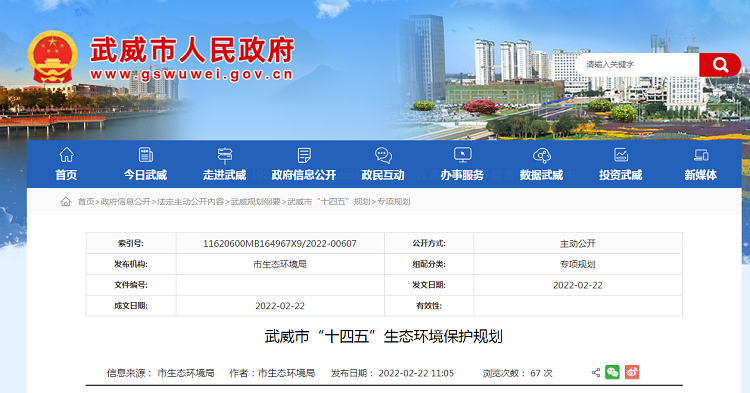Click the 主动公开 table cell
Viewport: 750px width, 393px height.
tap(578, 243)
